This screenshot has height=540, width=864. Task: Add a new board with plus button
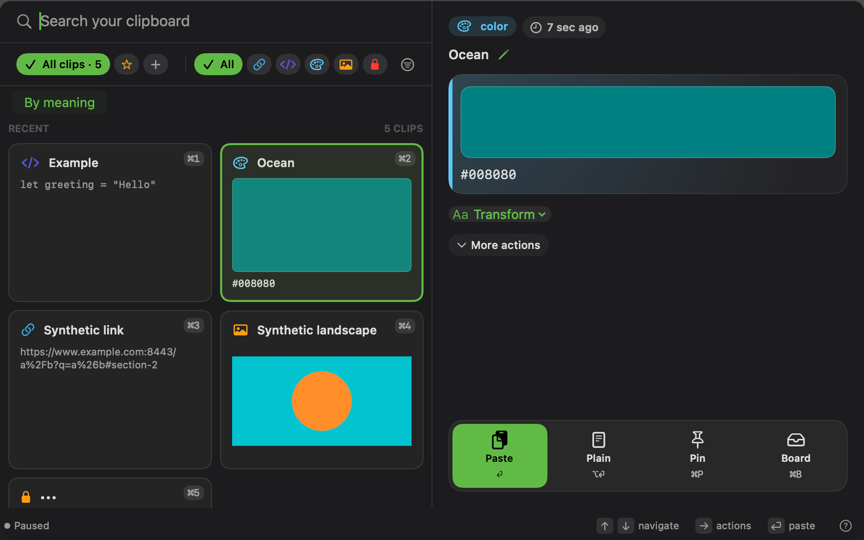tap(155, 64)
